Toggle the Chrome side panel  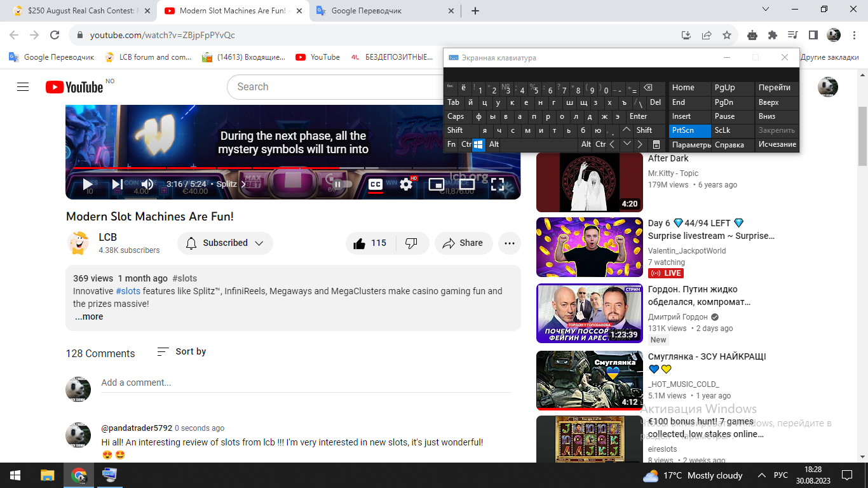click(x=813, y=35)
